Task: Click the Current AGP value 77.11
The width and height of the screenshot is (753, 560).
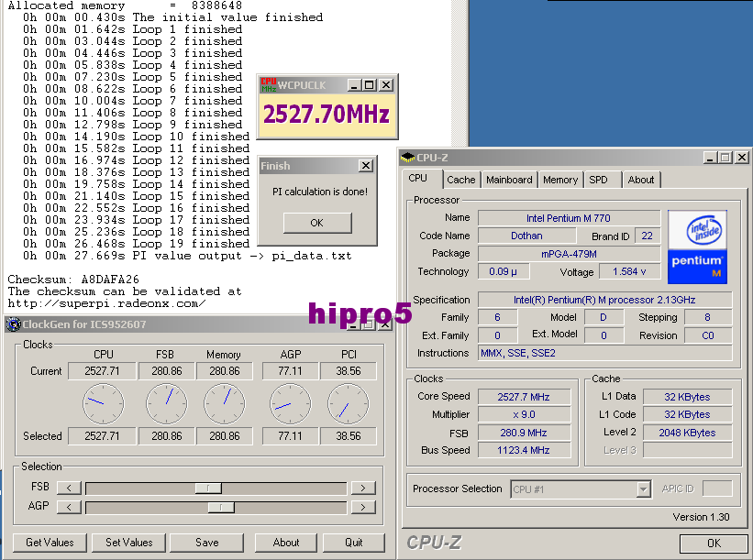Action: point(290,371)
